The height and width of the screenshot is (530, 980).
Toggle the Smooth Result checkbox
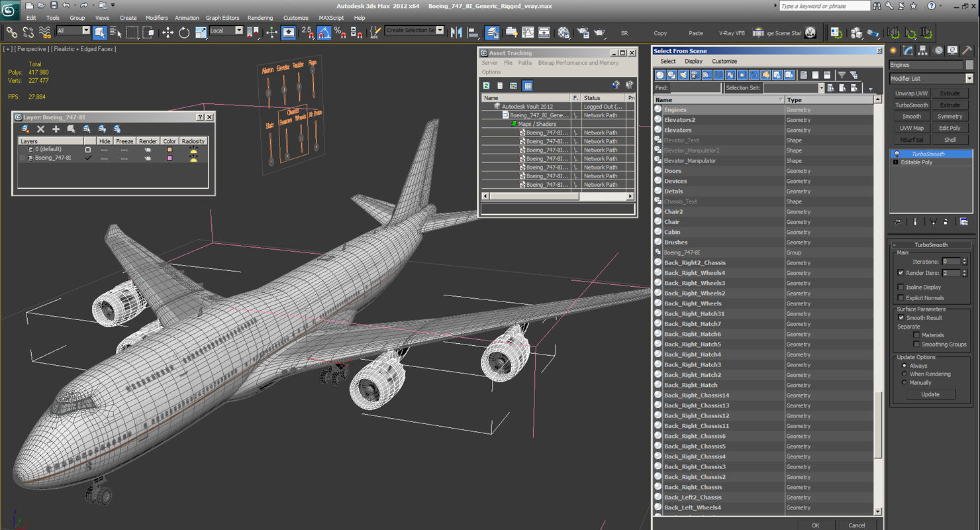point(901,317)
